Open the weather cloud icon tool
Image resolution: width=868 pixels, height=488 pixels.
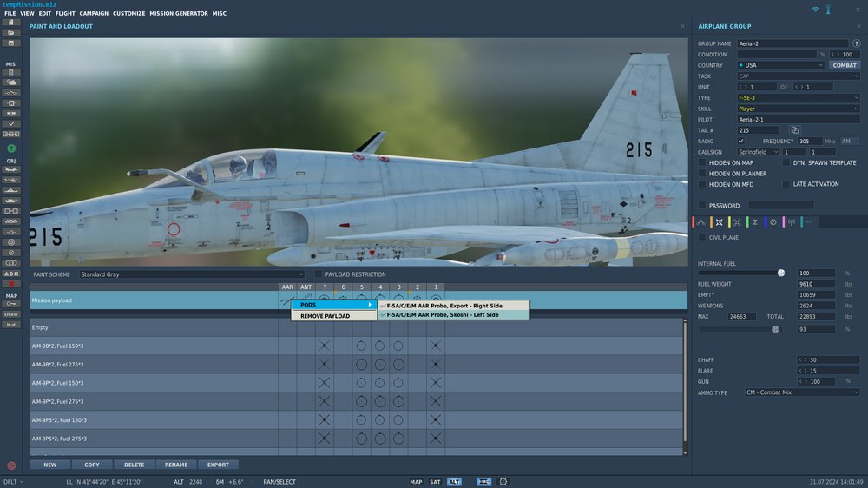(10, 82)
